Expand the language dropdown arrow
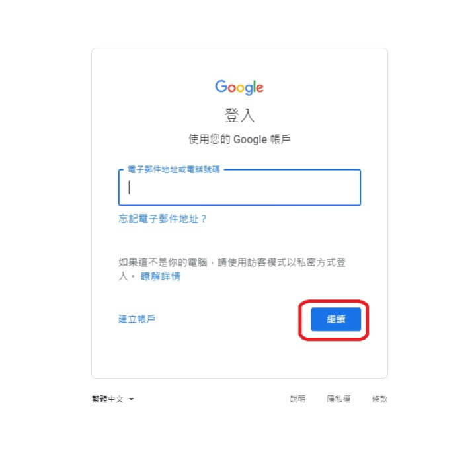Image resolution: width=476 pixels, height=456 pixels. (x=131, y=399)
